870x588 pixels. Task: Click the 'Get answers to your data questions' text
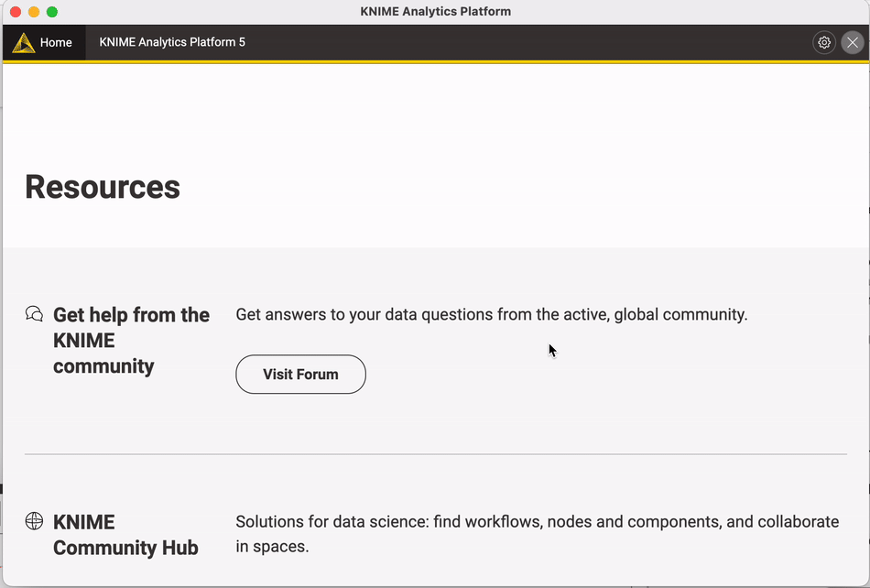pyautogui.click(x=492, y=314)
